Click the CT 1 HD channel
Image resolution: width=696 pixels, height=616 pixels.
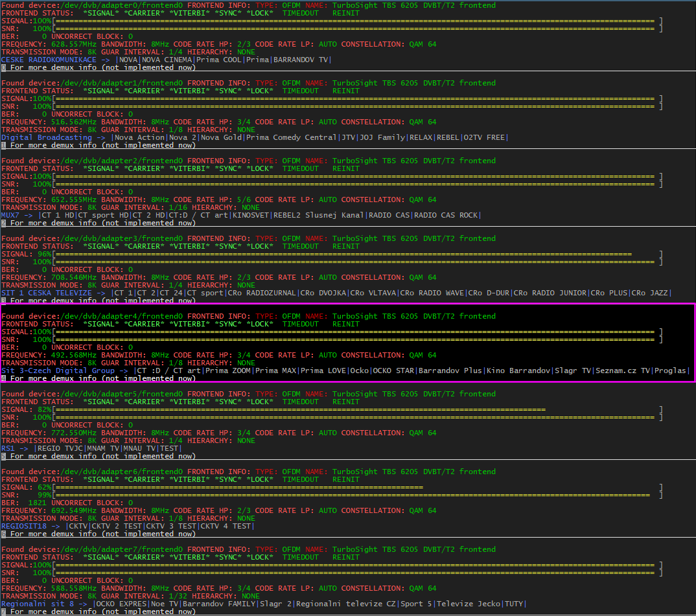[58, 215]
